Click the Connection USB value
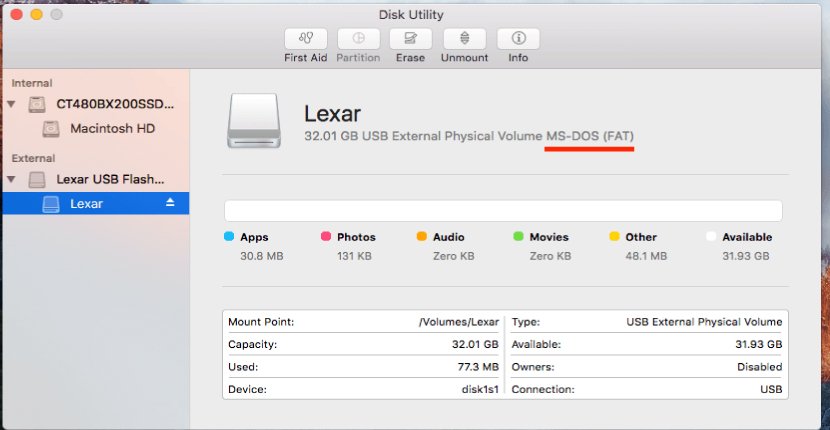830x430 pixels. pos(771,389)
